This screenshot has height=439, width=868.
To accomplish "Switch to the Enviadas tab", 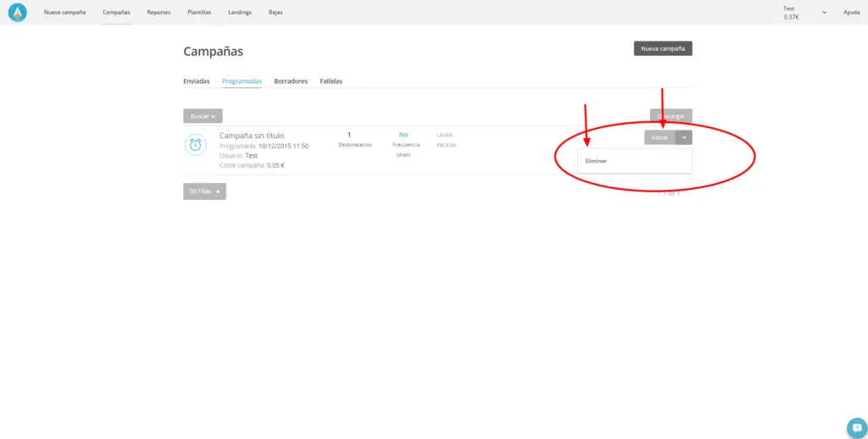I will click(x=197, y=81).
